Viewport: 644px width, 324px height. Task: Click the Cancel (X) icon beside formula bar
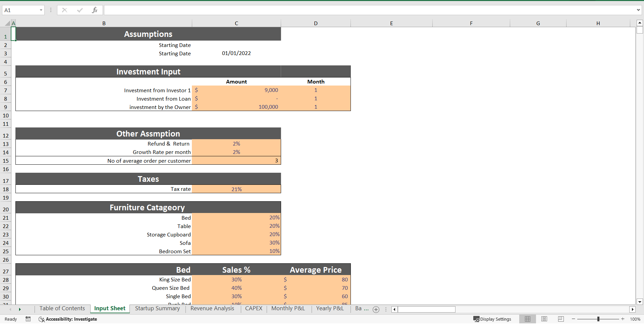click(64, 10)
